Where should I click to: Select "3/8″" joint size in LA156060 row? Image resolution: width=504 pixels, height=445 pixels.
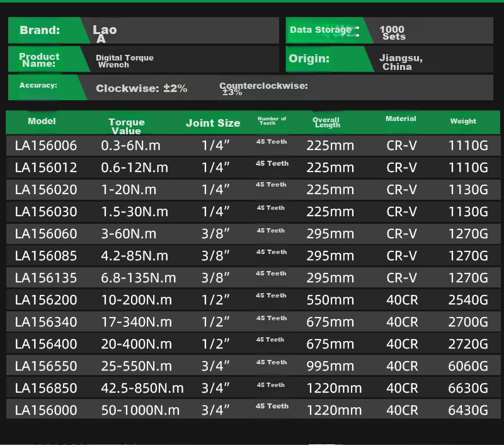click(x=215, y=234)
